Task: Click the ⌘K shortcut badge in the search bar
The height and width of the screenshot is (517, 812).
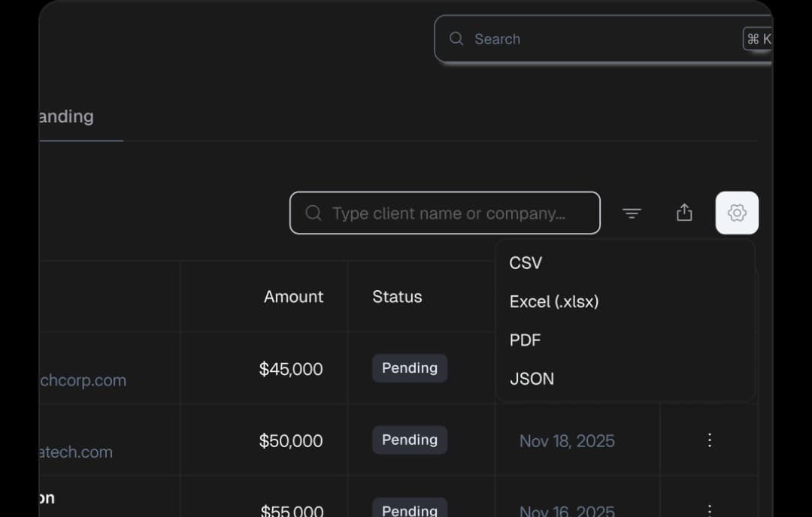Action: click(x=757, y=38)
